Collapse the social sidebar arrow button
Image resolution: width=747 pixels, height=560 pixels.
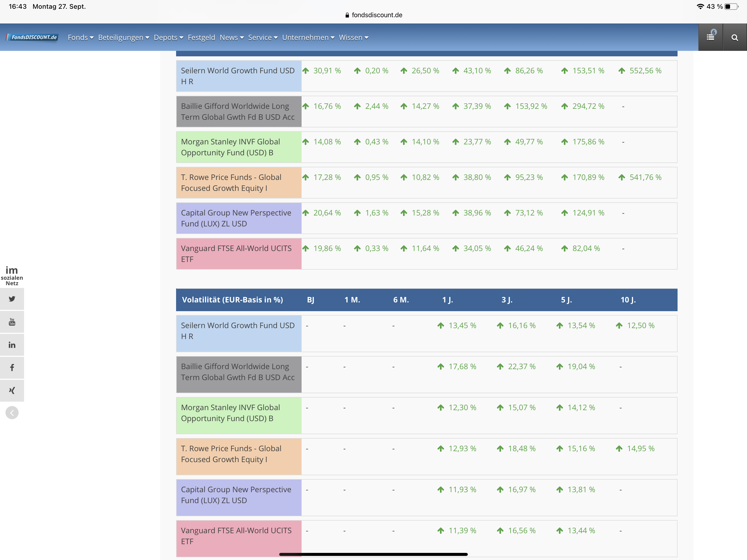click(x=12, y=413)
